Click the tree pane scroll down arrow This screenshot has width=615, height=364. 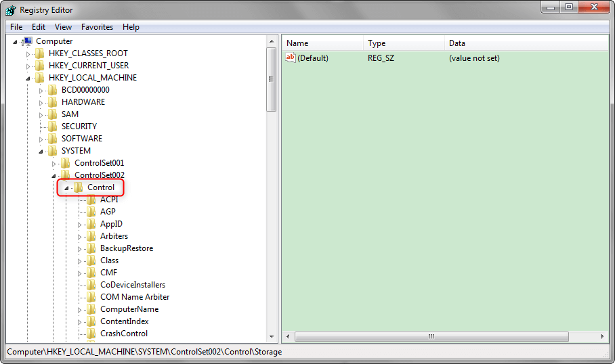coord(272,336)
